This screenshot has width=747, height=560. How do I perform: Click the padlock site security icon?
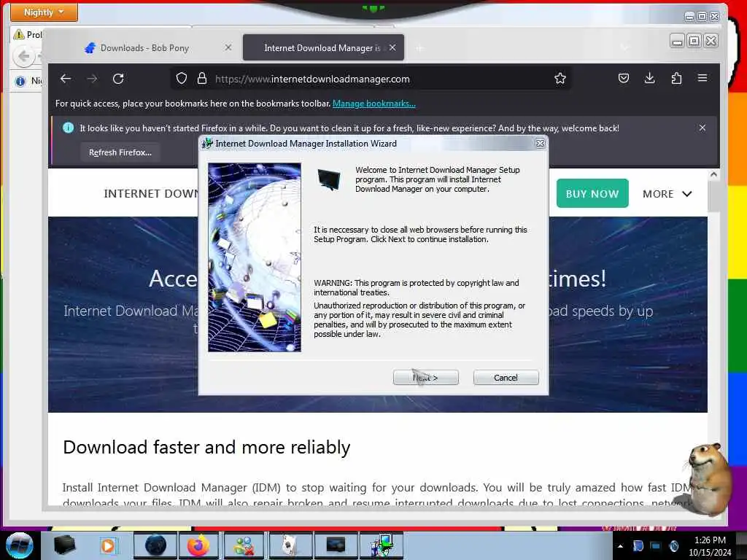pyautogui.click(x=202, y=79)
